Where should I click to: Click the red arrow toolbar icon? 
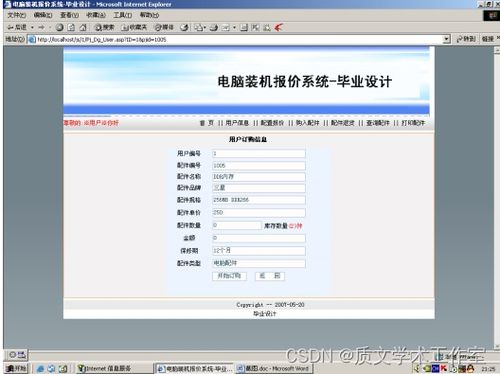coord(278,28)
